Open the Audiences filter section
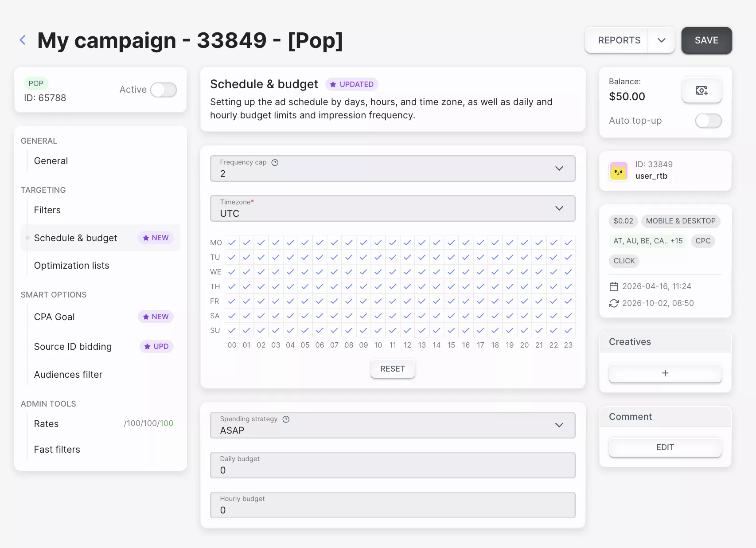 68,375
